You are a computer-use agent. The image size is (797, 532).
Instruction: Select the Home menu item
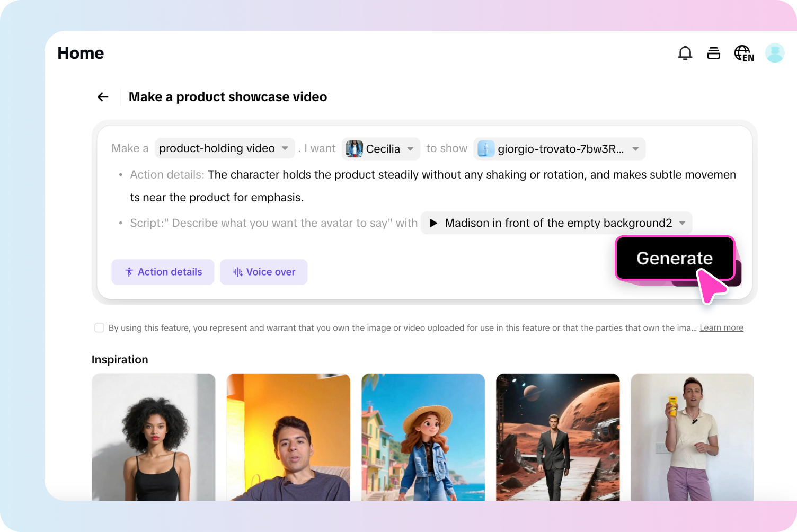click(x=81, y=53)
